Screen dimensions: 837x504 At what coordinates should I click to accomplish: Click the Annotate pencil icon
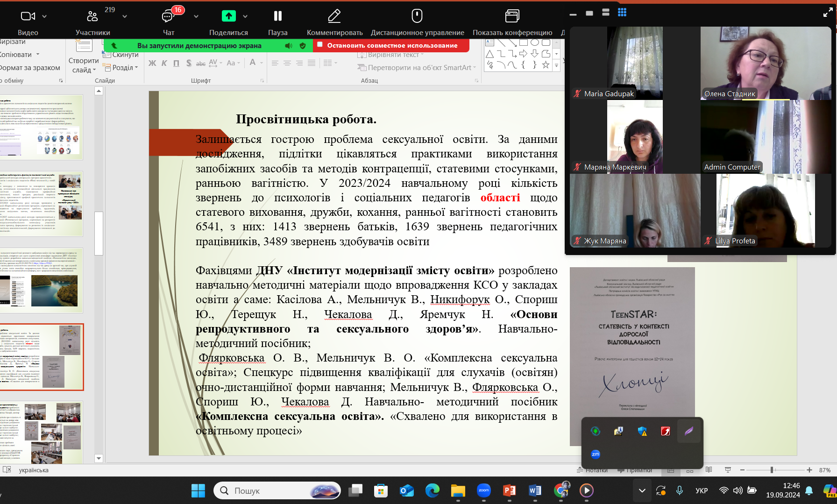pos(334,16)
